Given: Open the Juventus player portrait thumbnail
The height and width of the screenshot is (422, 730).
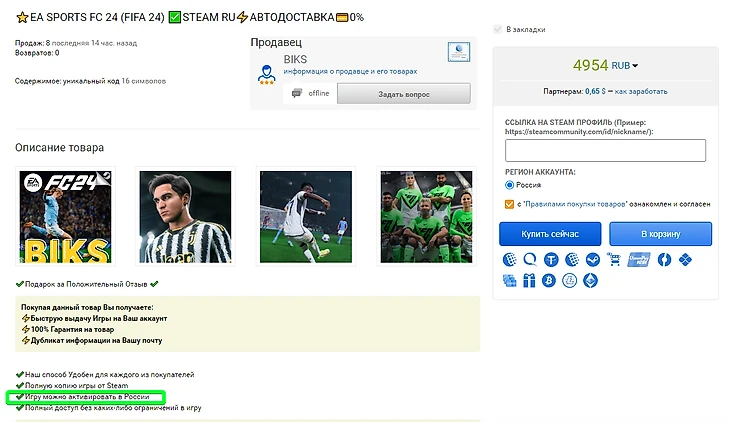Looking at the screenshot, I should pos(185,217).
